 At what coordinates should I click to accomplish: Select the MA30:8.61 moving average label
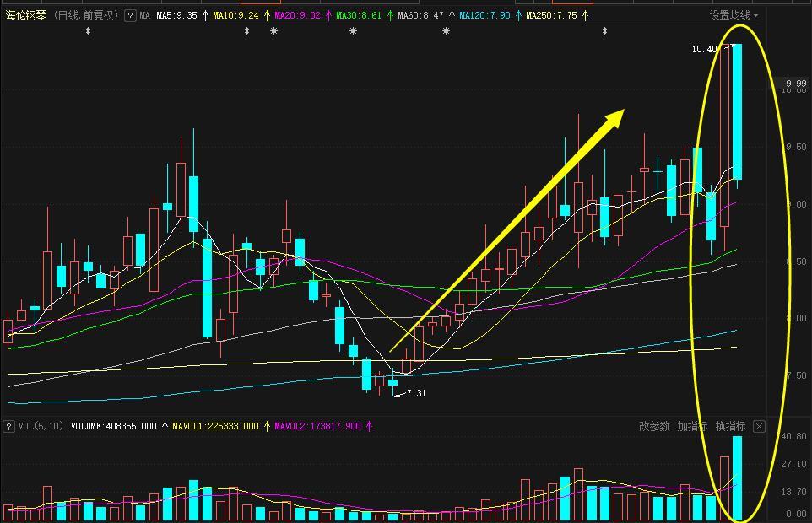(x=359, y=15)
